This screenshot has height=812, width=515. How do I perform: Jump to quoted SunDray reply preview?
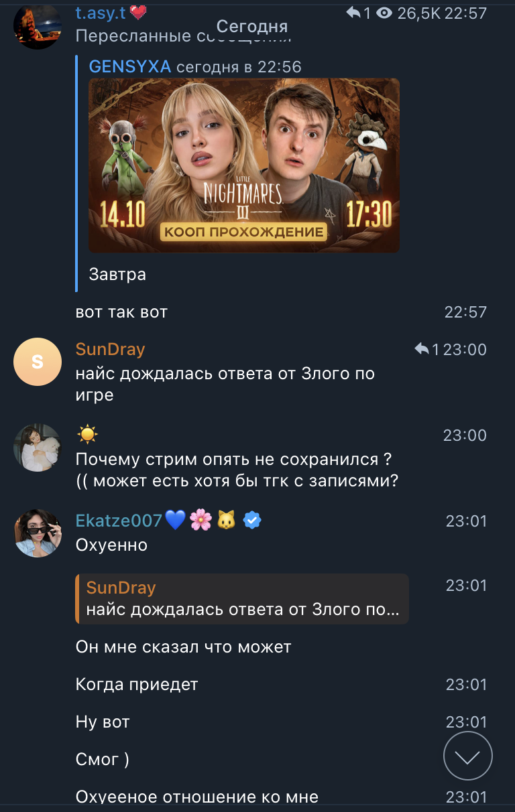(242, 599)
